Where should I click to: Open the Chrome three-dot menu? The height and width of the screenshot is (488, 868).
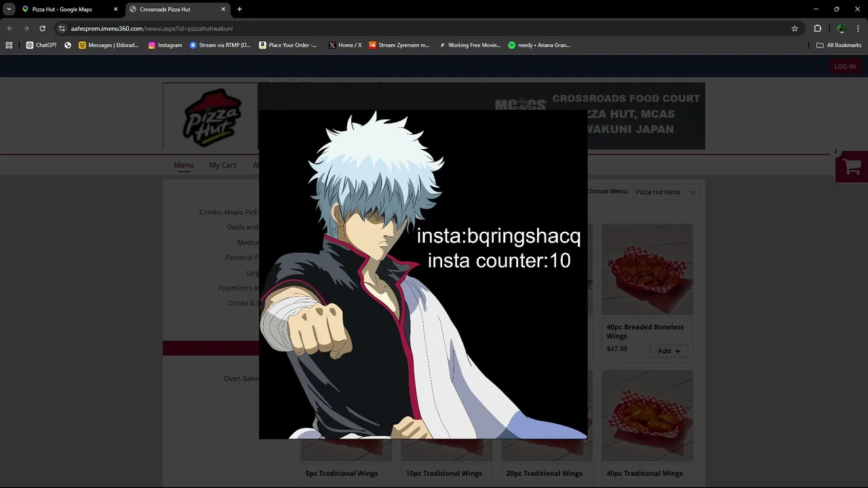pos(857,28)
